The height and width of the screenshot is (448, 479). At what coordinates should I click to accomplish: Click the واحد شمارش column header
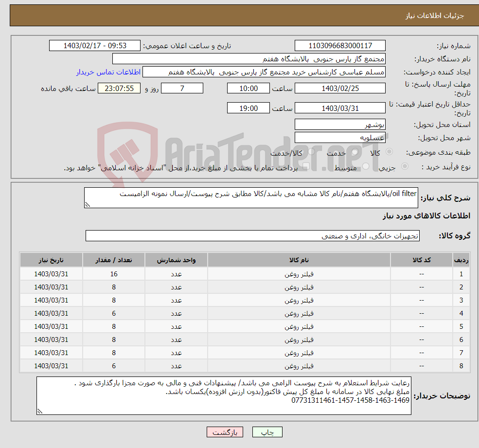click(x=176, y=260)
